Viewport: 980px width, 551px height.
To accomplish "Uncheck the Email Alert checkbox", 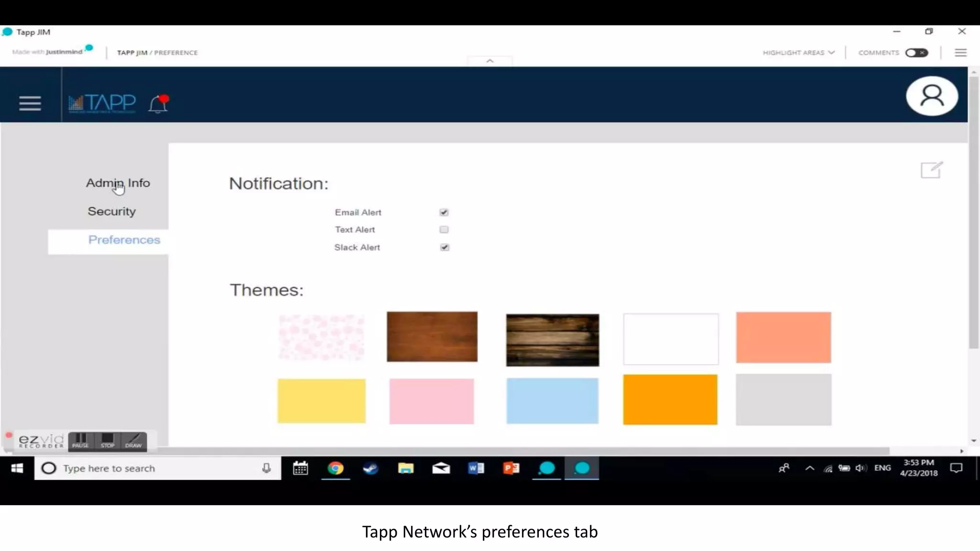I will (444, 212).
